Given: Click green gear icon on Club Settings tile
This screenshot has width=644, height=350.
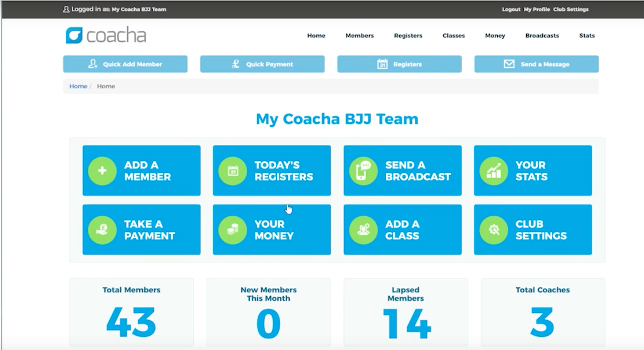Looking at the screenshot, I should coord(494,230).
